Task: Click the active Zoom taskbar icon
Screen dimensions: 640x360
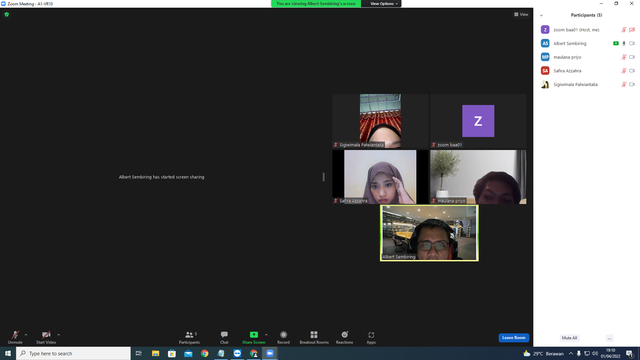Action: point(270,353)
